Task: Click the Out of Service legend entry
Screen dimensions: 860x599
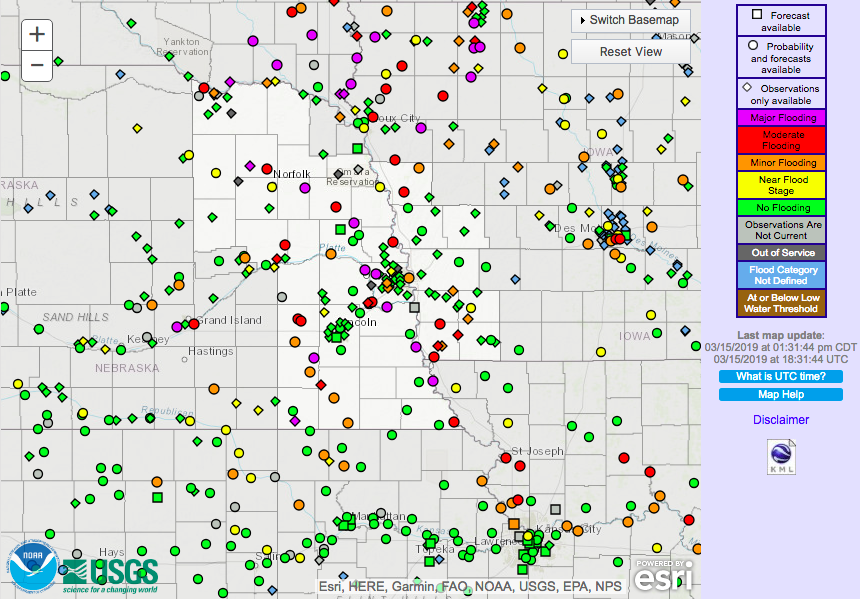Action: tap(783, 253)
